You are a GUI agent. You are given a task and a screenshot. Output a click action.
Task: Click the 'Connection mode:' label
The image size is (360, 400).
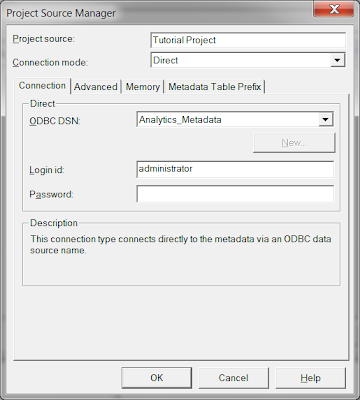[50, 62]
